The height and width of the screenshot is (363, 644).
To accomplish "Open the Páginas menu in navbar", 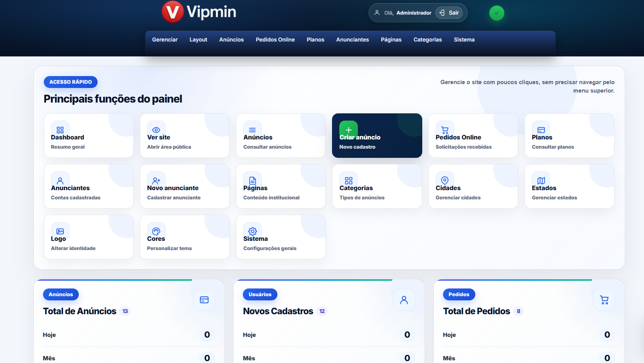I will point(391,40).
